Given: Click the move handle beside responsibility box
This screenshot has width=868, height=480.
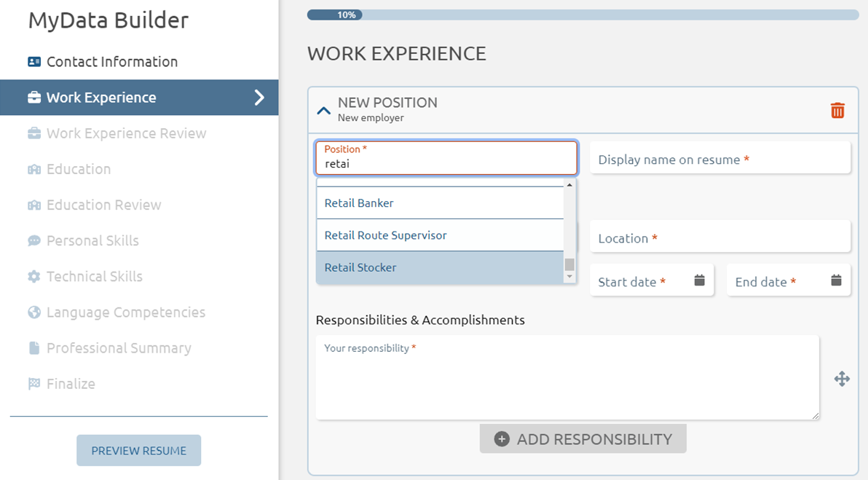Looking at the screenshot, I should (x=842, y=379).
